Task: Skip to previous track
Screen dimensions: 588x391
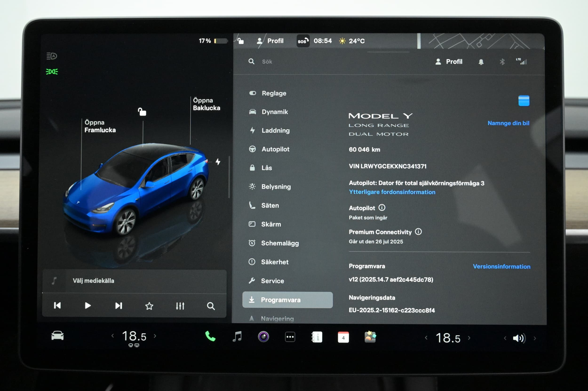Action: (x=57, y=305)
